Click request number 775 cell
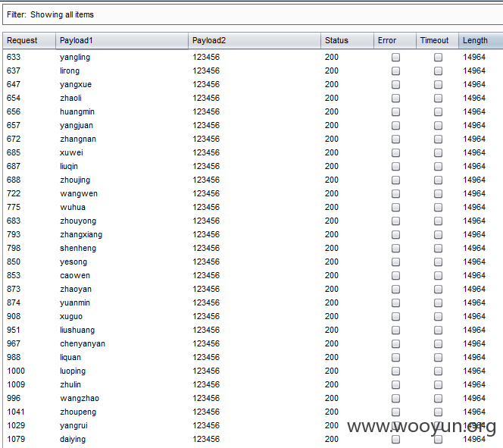The height and width of the screenshot is (448, 503). tap(14, 207)
